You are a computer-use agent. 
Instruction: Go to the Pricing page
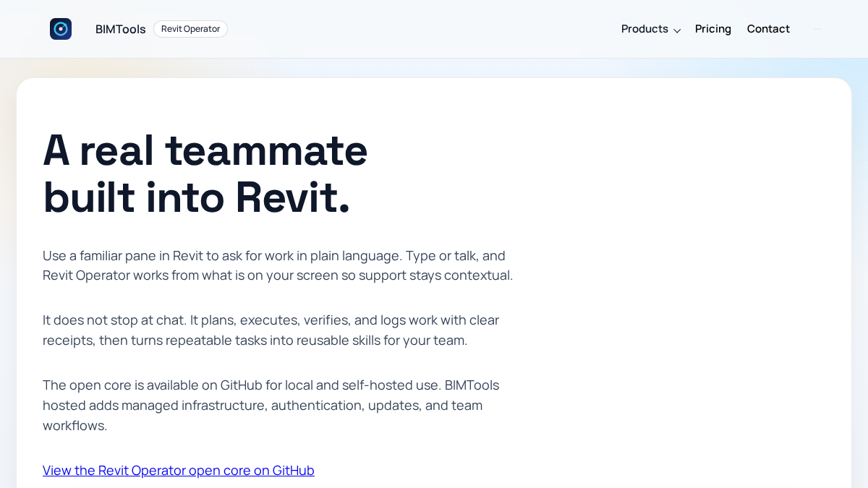pos(713,29)
